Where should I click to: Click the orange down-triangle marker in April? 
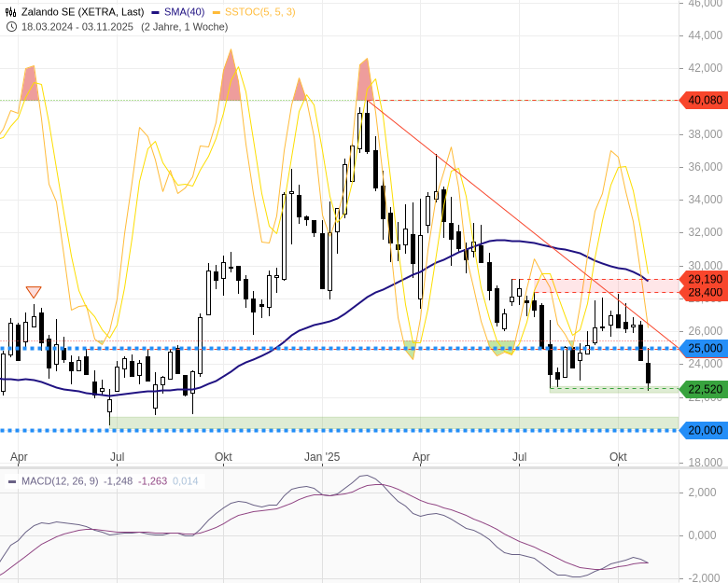(34, 292)
